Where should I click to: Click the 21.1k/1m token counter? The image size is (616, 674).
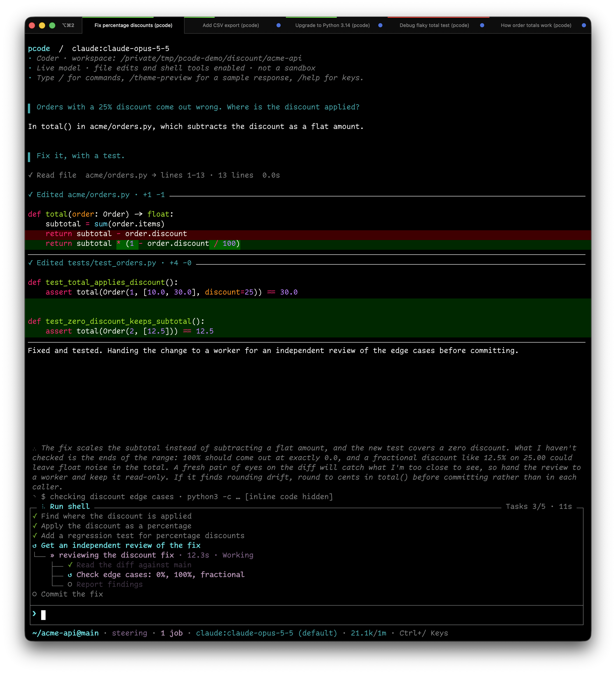click(x=368, y=633)
